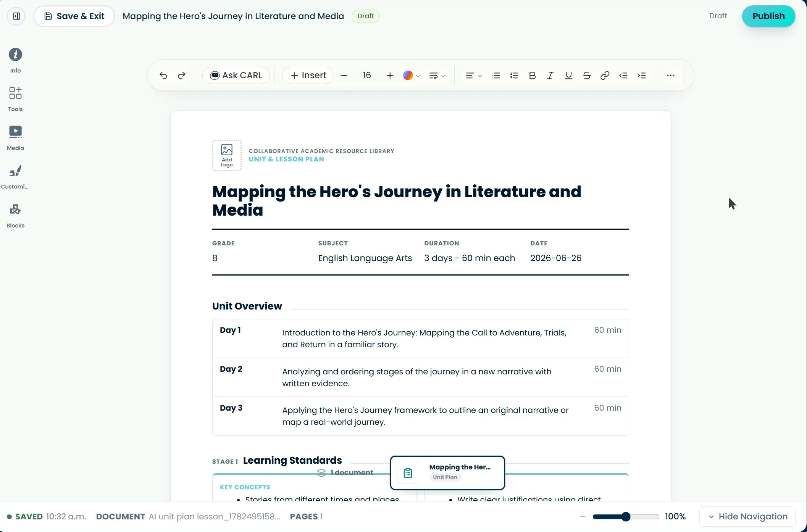807x532 pixels.
Task: Zoom out with the minus button
Action: click(583, 517)
